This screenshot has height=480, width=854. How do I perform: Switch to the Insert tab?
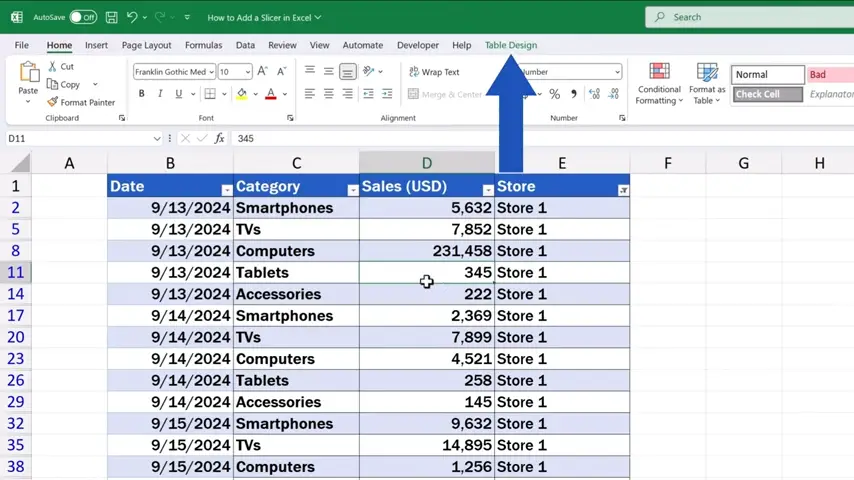point(96,45)
